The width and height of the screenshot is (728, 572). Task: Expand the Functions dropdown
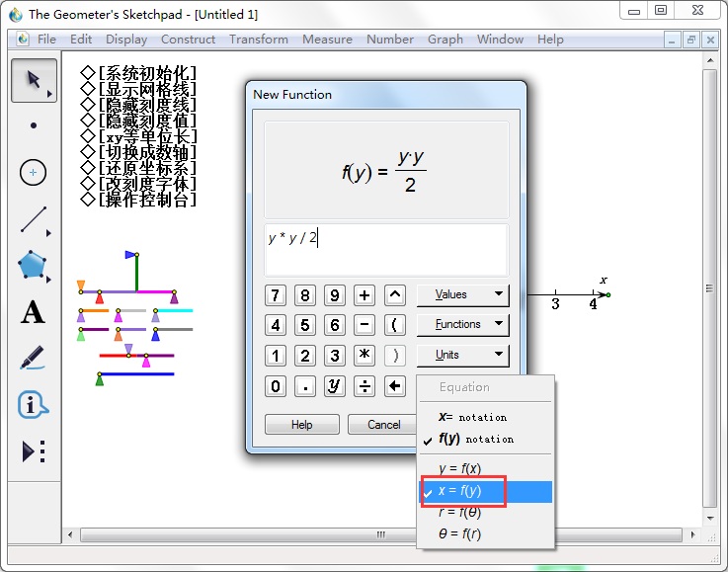pyautogui.click(x=461, y=324)
